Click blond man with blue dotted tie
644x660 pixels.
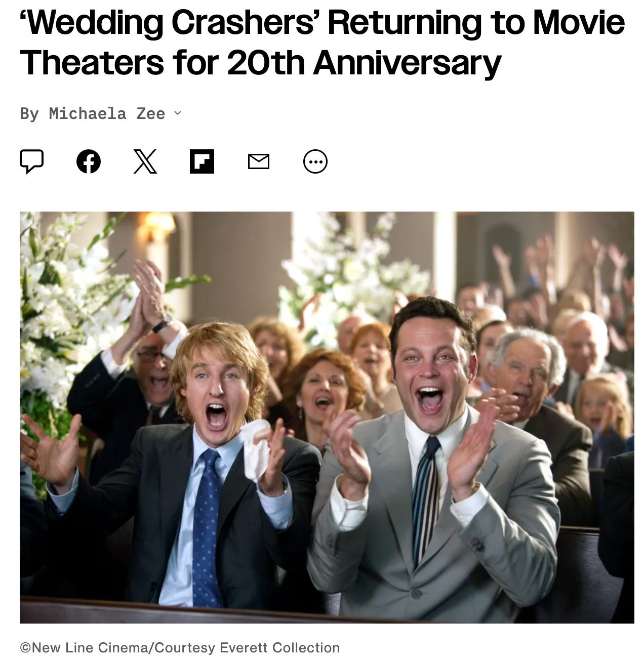[192, 466]
